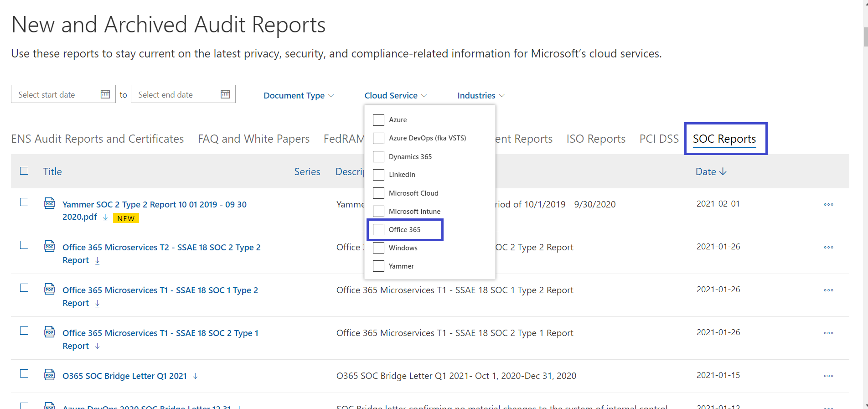Check the Yammer filter option
868x409 pixels.
[x=379, y=266]
